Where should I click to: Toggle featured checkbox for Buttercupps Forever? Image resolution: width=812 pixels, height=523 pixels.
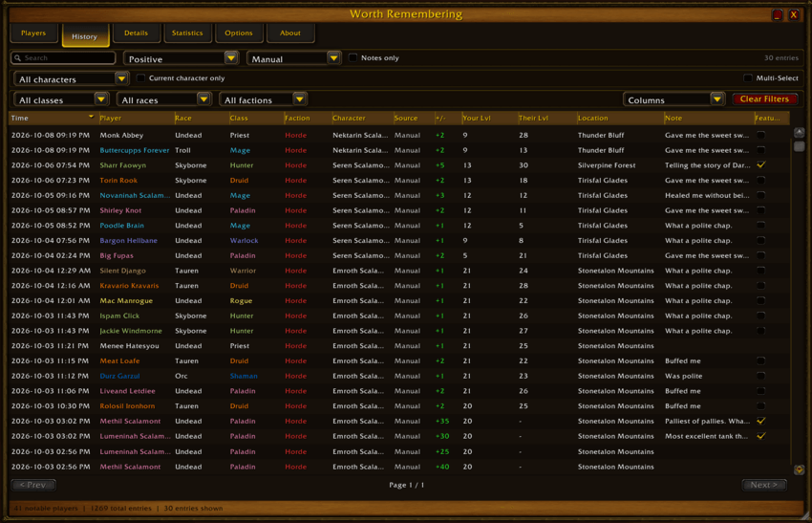coord(760,150)
